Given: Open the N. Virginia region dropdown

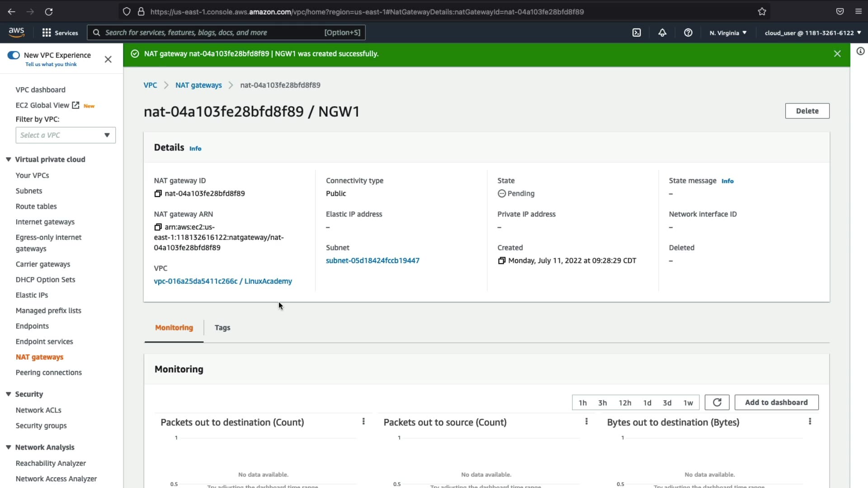Looking at the screenshot, I should [728, 33].
